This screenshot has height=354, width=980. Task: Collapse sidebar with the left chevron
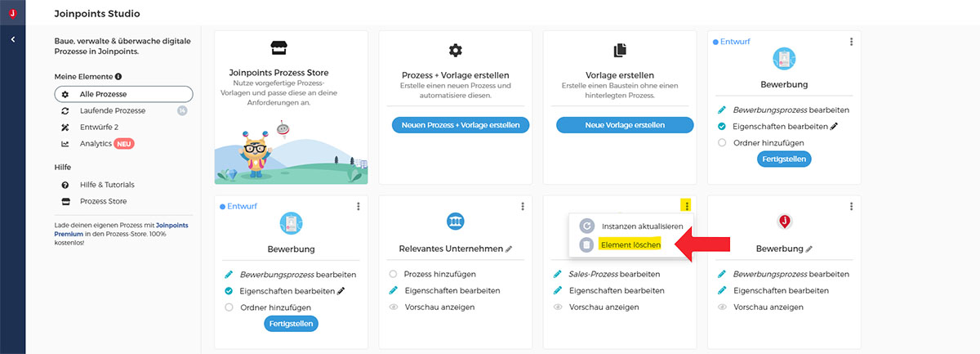[x=13, y=39]
